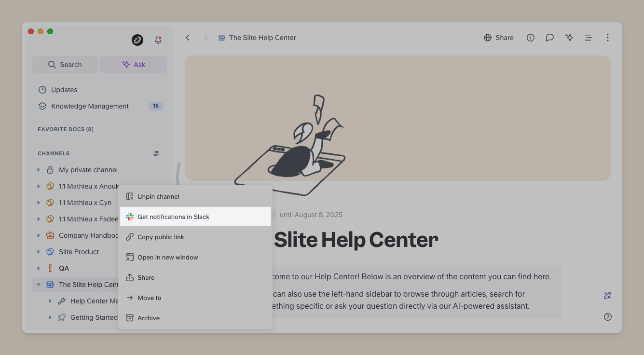Click The Slite Help Center breadcrumb
This screenshot has width=644, height=355.
tap(262, 38)
